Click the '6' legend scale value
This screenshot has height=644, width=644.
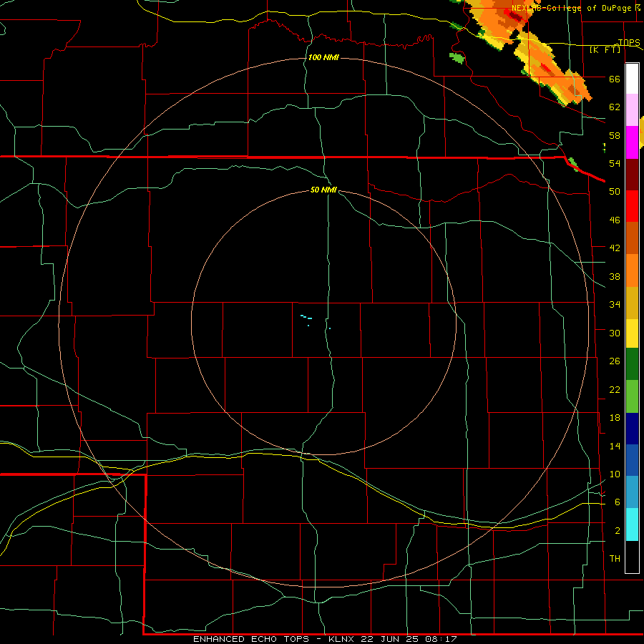[x=617, y=502]
